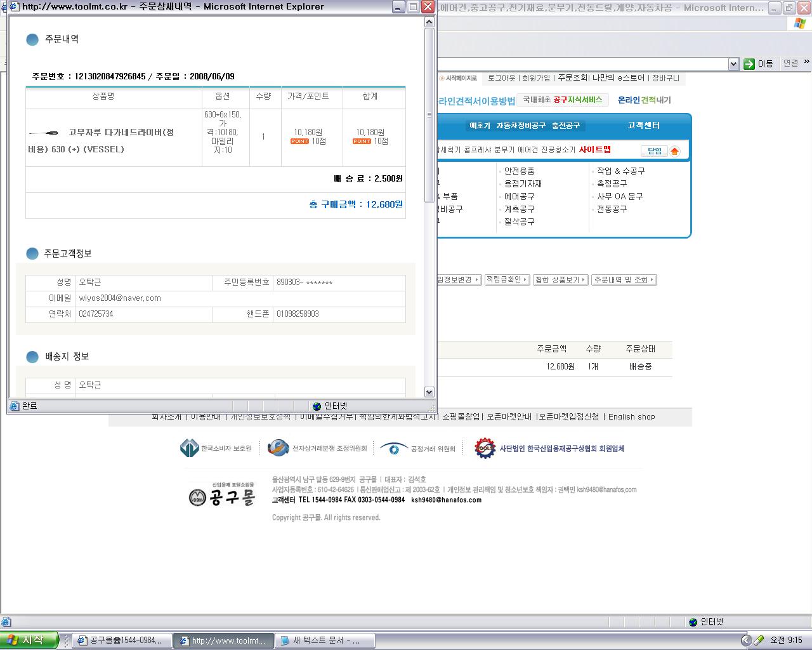Expand the 연결 links toolbar chevron
This screenshot has height=650, width=812.
pyautogui.click(x=806, y=62)
